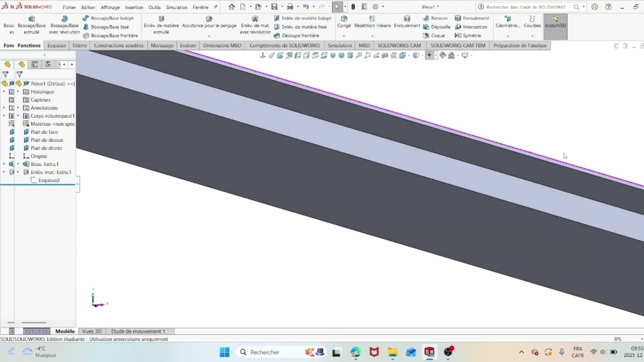644x362 pixels.
Task: Click the Enroulement tool with text below icon
Action: pos(407,22)
